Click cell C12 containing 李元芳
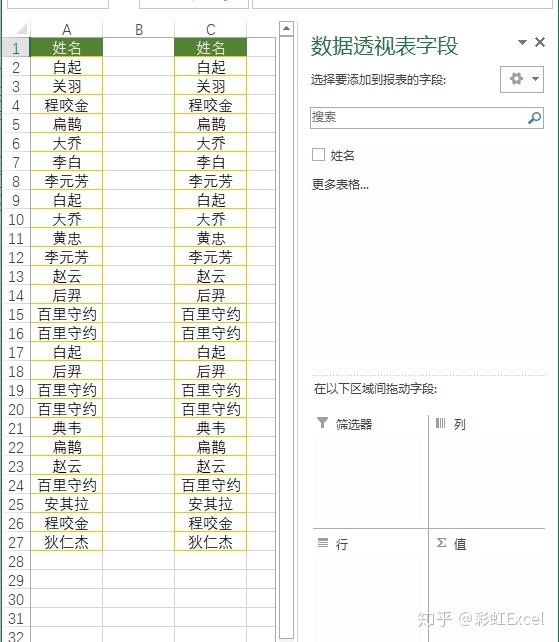 210,257
